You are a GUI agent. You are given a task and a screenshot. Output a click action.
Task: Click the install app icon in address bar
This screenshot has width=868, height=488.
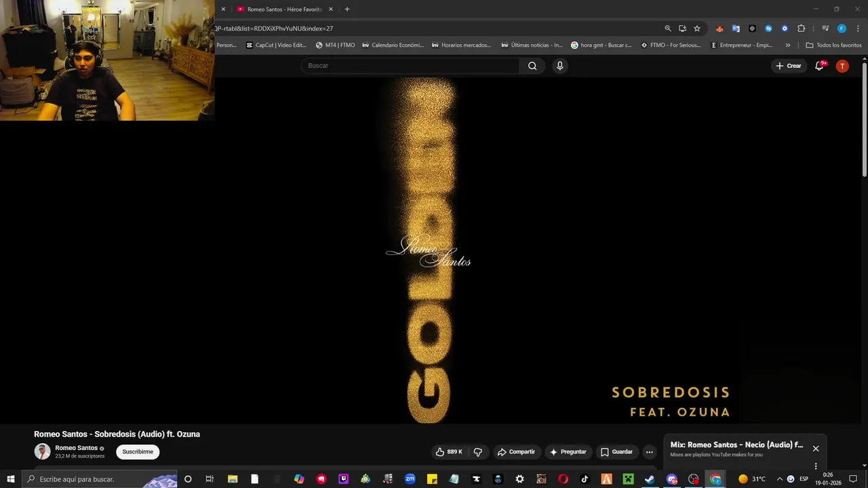682,28
